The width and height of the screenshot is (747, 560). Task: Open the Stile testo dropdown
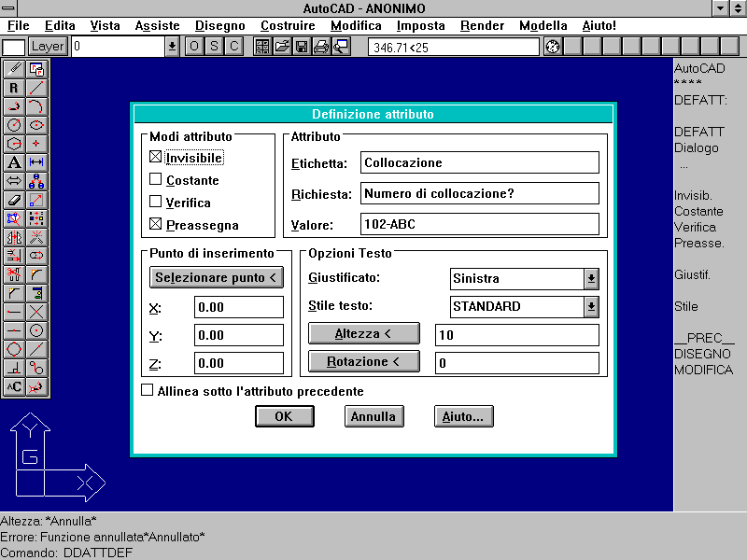coord(591,307)
